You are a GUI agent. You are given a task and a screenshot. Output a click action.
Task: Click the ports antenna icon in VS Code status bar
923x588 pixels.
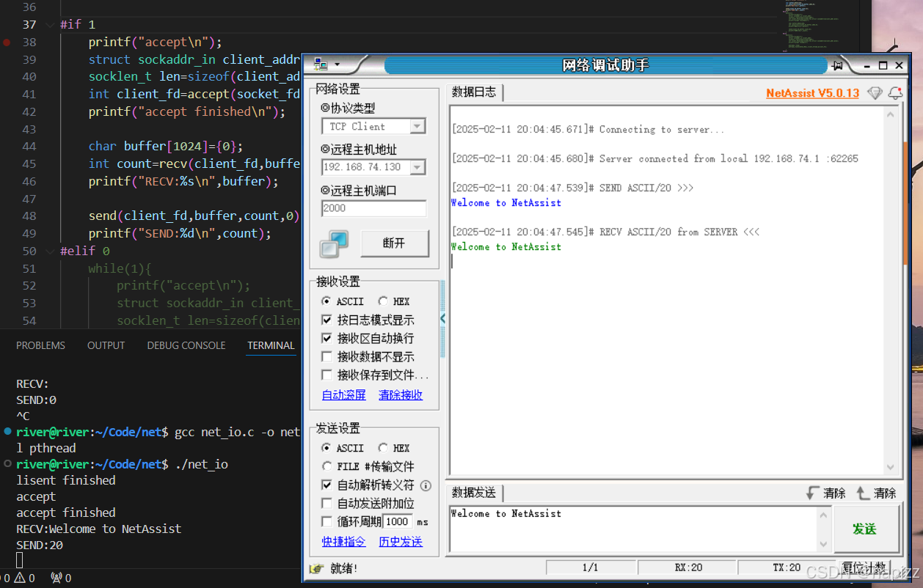pos(56,578)
